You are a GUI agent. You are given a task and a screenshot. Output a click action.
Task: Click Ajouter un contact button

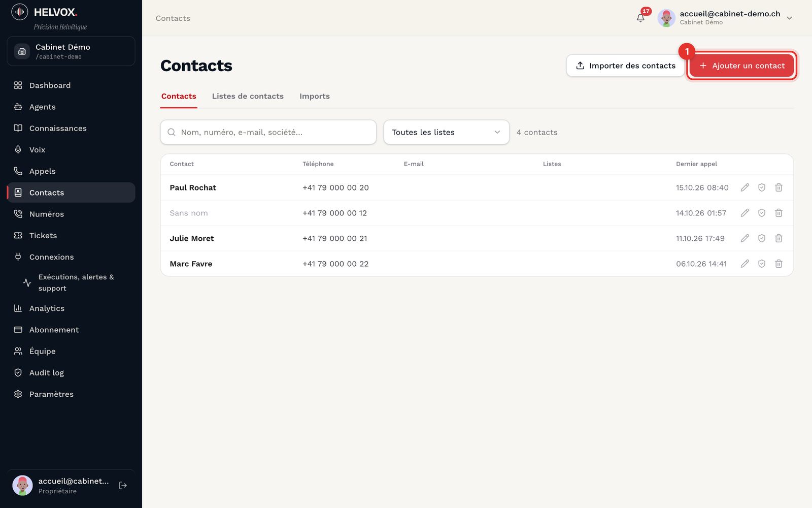pyautogui.click(x=741, y=66)
